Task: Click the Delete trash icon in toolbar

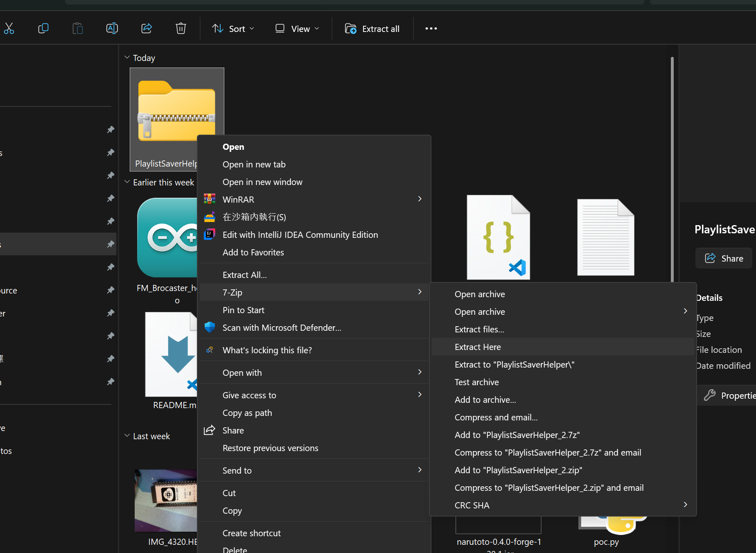Action: pyautogui.click(x=181, y=29)
